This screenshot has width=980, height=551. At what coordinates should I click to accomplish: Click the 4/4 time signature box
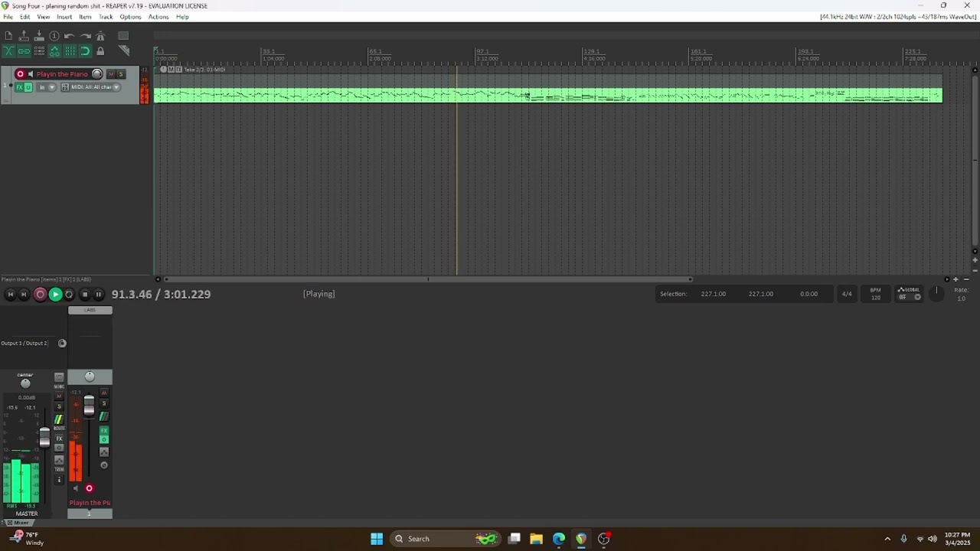point(847,294)
